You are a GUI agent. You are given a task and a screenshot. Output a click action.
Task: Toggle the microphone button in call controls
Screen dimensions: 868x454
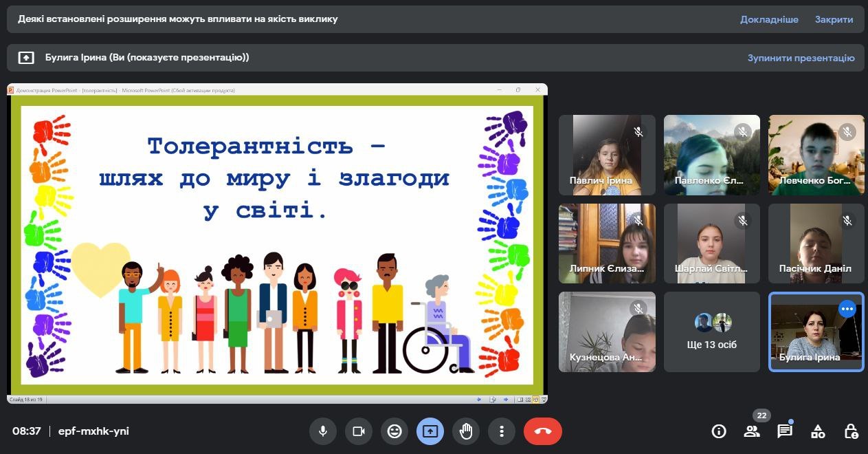[322, 431]
